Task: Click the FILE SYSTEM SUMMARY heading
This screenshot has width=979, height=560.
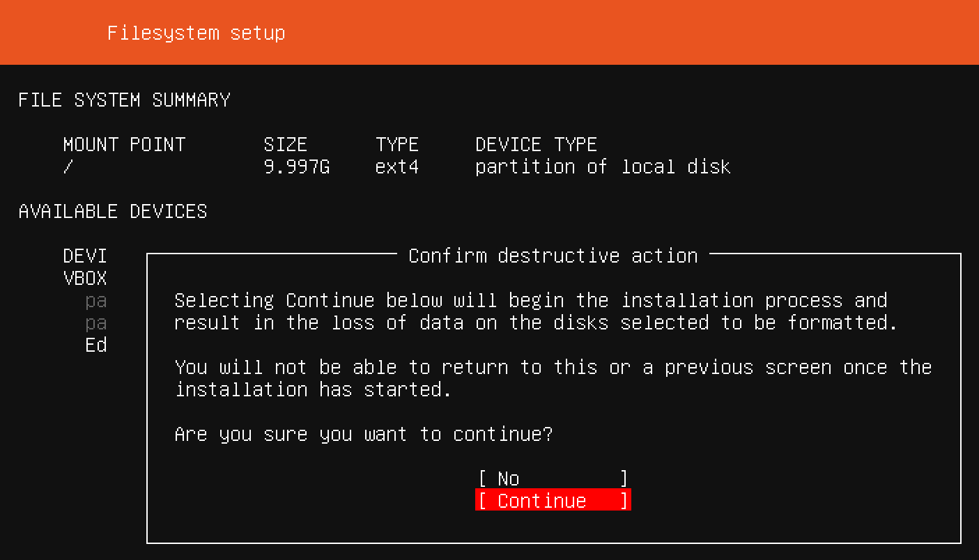Action: pos(124,100)
